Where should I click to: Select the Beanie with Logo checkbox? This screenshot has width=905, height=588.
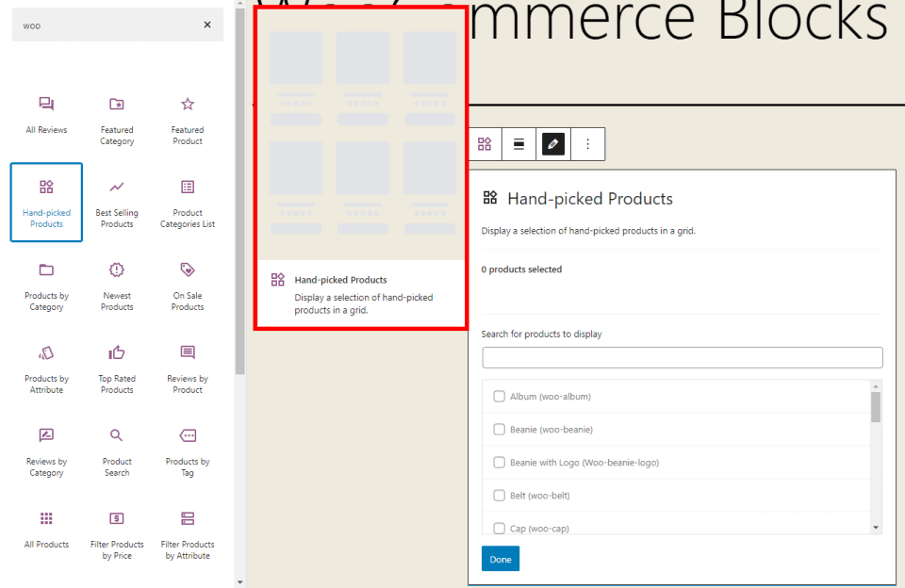point(499,462)
